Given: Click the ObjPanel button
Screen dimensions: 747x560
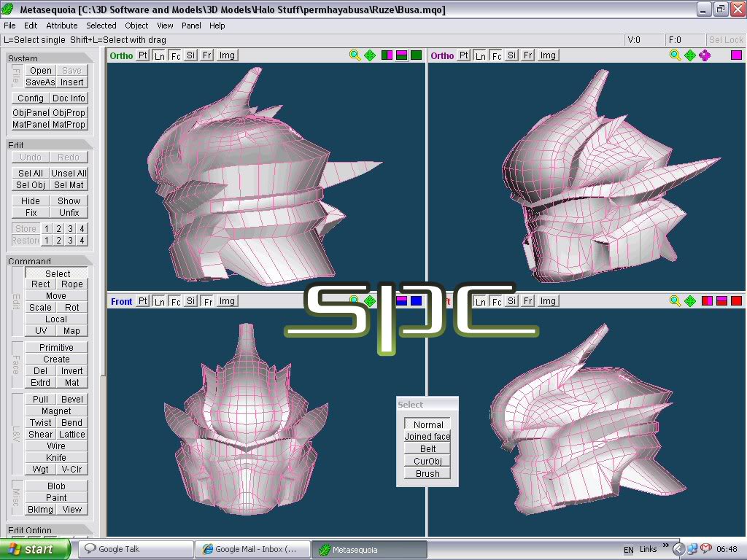Looking at the screenshot, I should click(x=31, y=113).
